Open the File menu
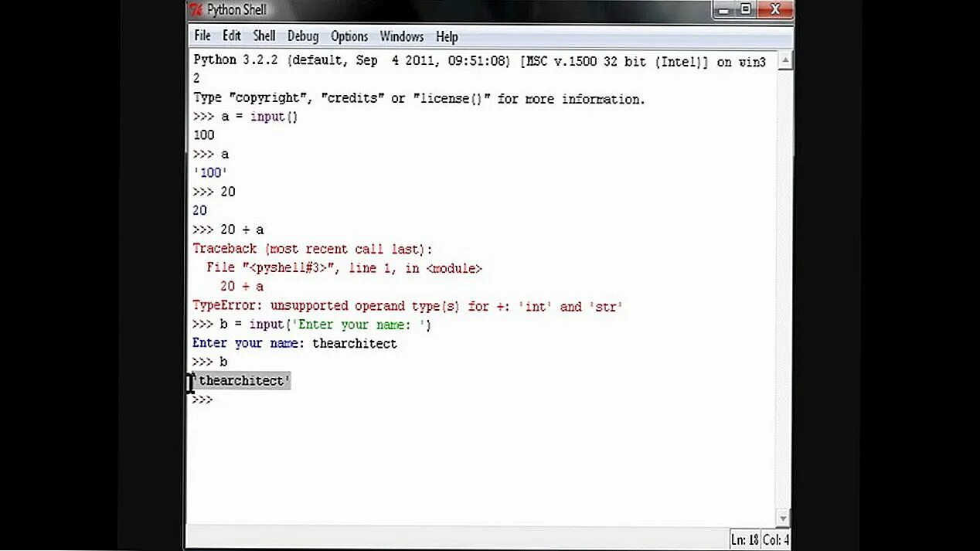This screenshot has width=980, height=551. (202, 36)
